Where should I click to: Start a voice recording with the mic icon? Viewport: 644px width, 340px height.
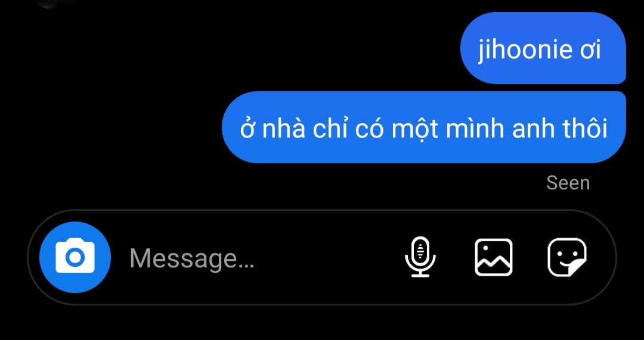point(420,257)
